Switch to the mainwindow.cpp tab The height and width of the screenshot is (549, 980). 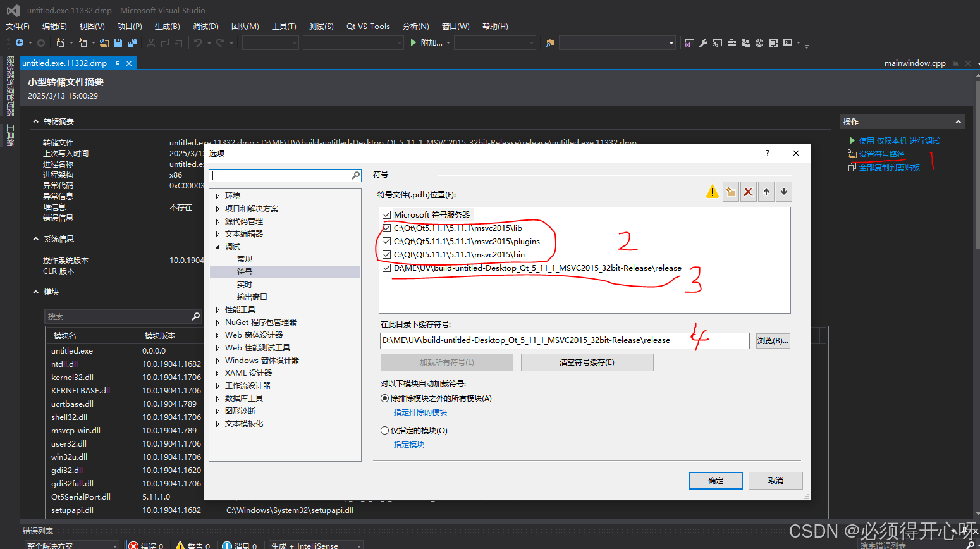coord(915,63)
